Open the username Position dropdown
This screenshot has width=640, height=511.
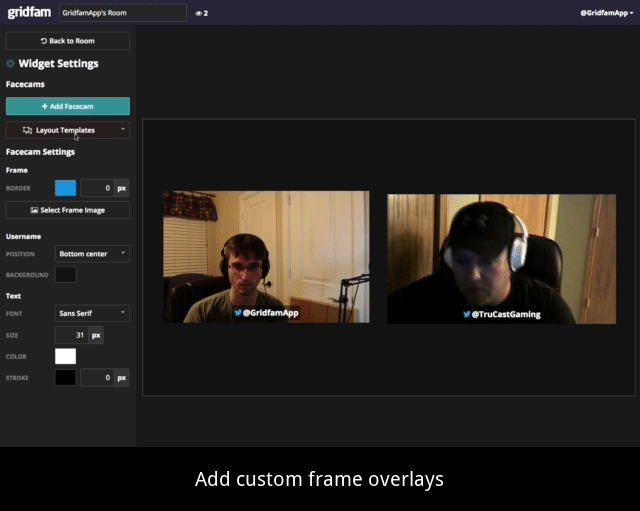tap(92, 254)
